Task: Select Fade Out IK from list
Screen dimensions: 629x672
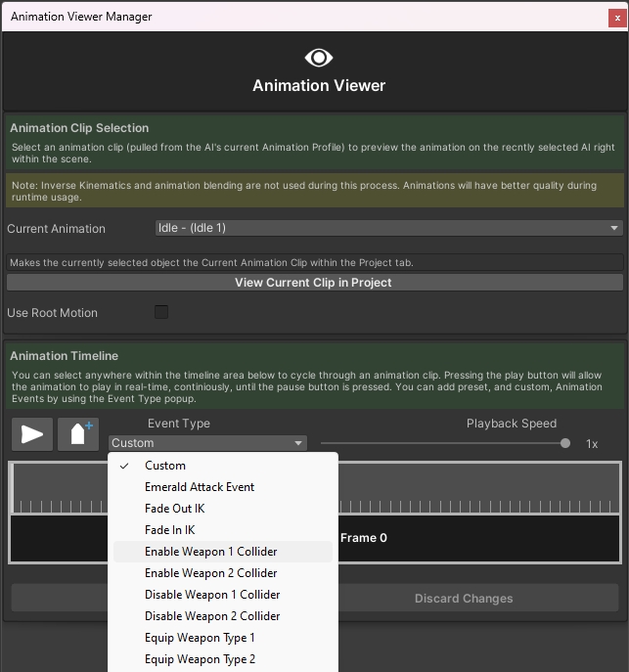Action: 174,509
